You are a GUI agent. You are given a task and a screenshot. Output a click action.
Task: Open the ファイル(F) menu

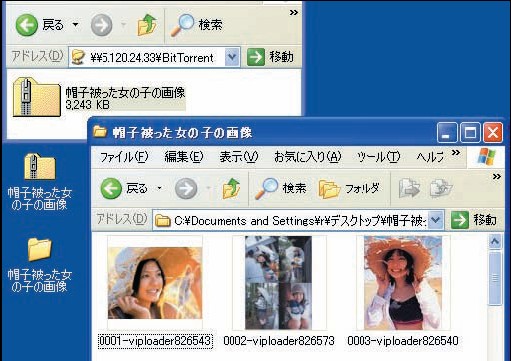(x=124, y=157)
